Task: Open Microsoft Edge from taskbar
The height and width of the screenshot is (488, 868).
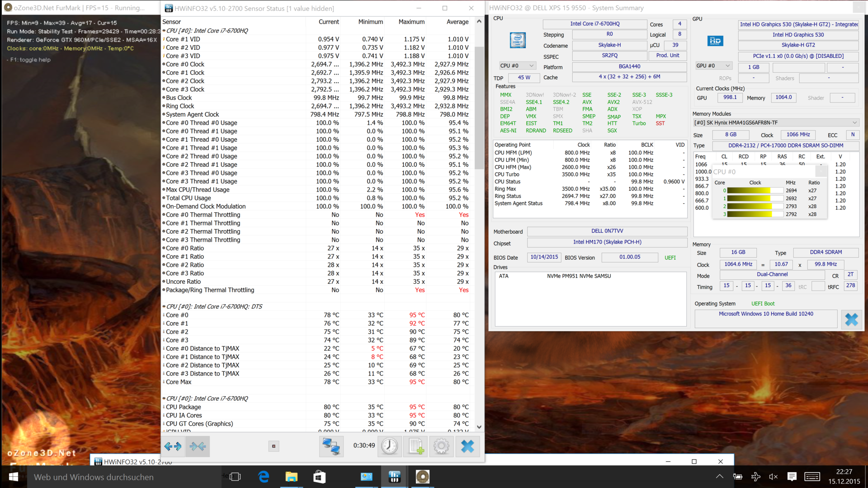Action: (x=264, y=477)
